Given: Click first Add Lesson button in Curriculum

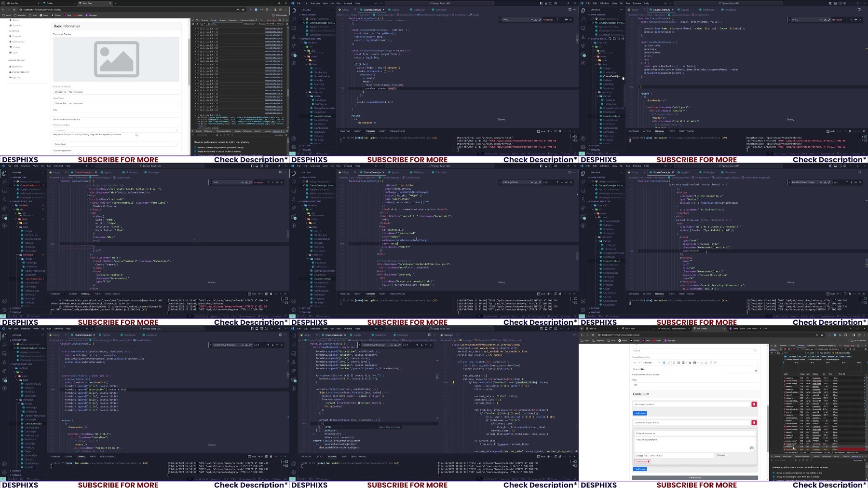Looking at the screenshot, I should point(640,413).
